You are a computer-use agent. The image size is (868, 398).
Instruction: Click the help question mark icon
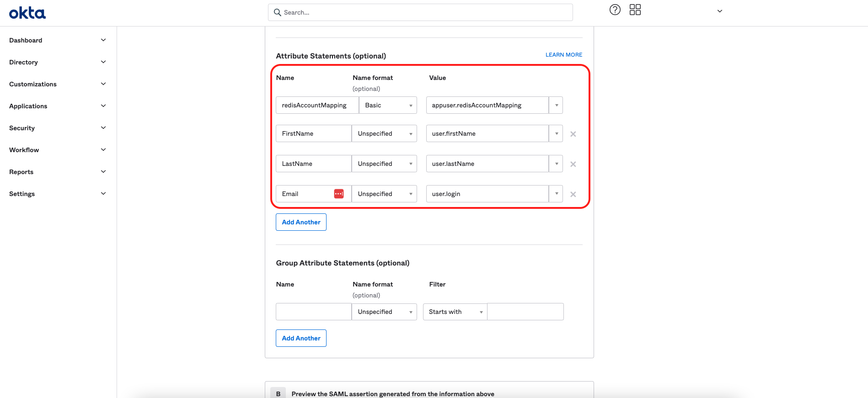pos(615,10)
